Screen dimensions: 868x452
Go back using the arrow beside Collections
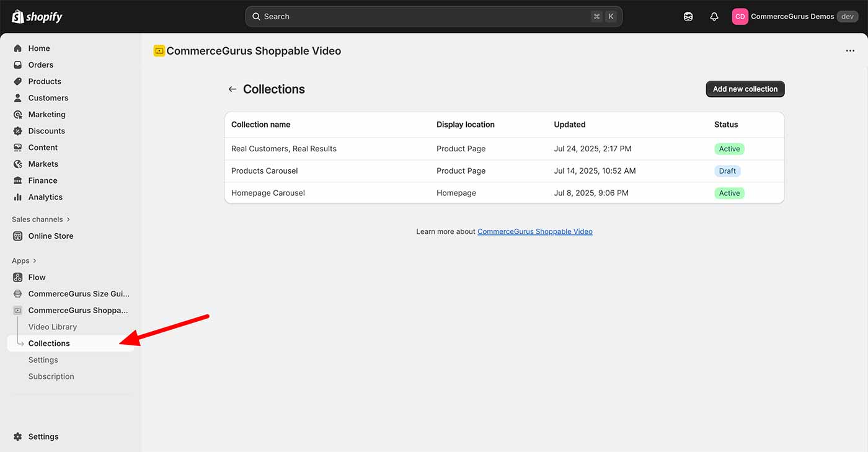(x=232, y=89)
